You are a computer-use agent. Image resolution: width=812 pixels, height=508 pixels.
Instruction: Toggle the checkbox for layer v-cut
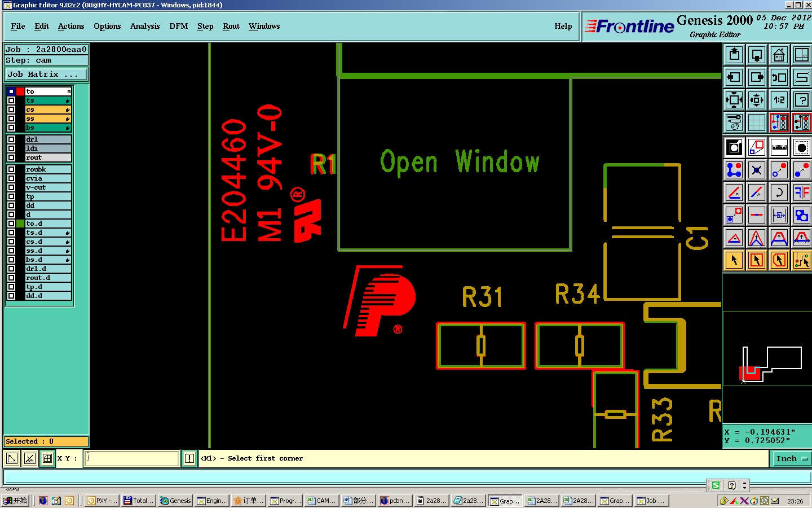(x=11, y=187)
